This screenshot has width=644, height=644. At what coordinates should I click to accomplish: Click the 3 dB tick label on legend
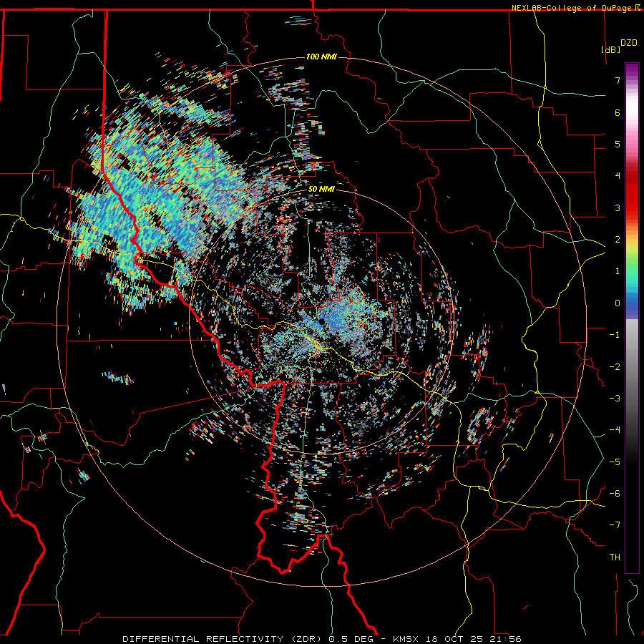click(x=618, y=208)
